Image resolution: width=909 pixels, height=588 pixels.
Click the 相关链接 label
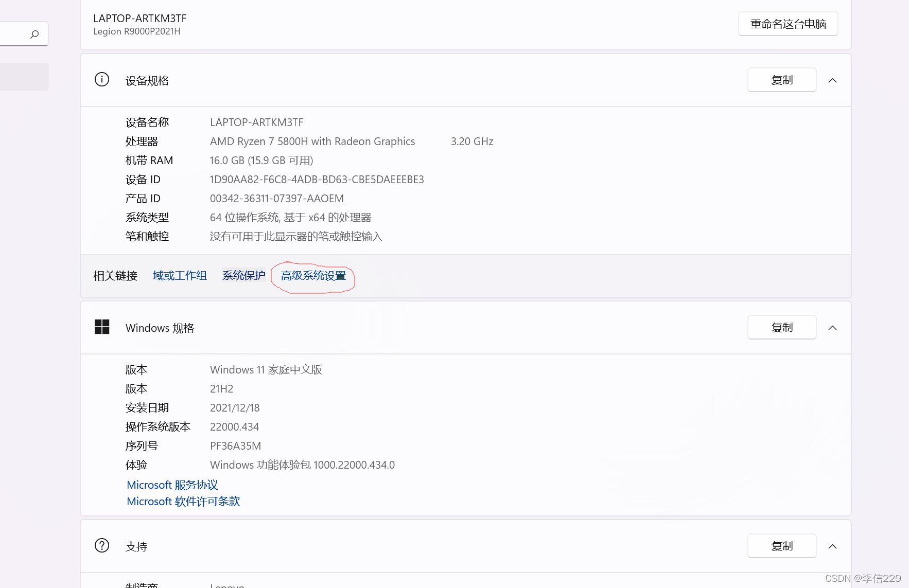[115, 276]
